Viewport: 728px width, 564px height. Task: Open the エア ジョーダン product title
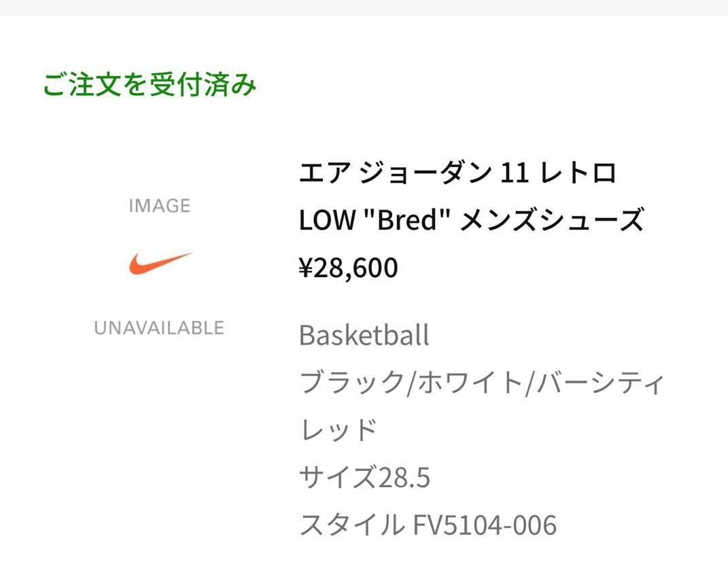coord(394,173)
